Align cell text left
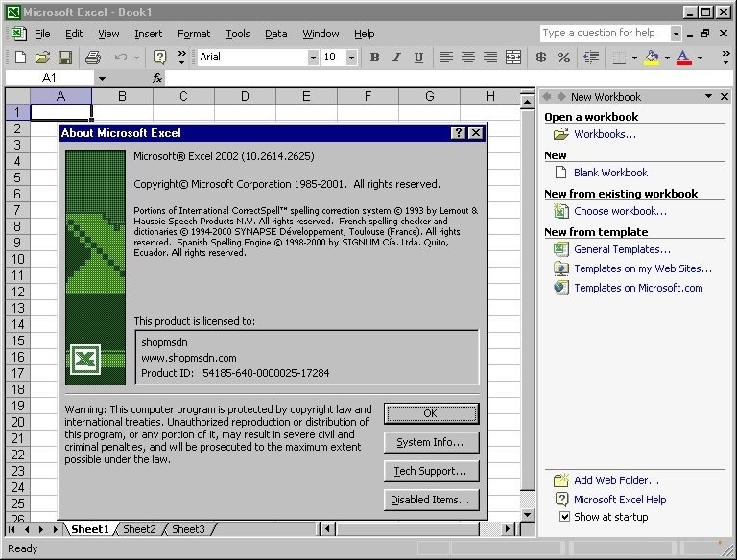Image resolution: width=737 pixels, height=560 pixels. tap(445, 58)
